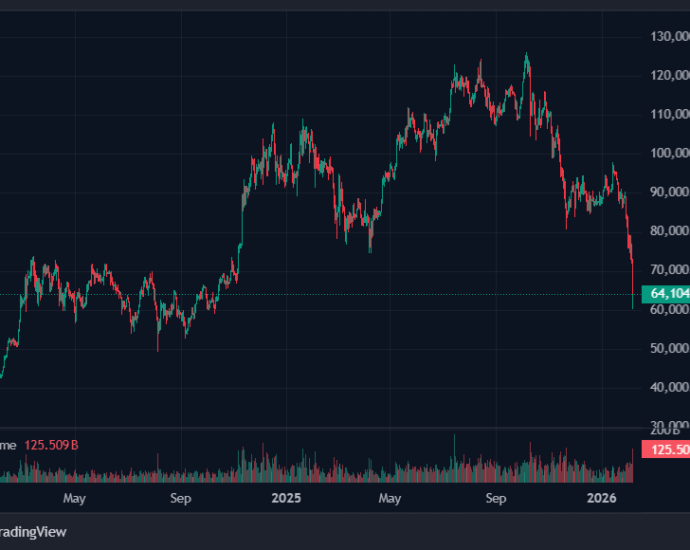Viewport: 690px width, 550px height.
Task: Select the Volume indicator legend title
Action: pos(8,445)
